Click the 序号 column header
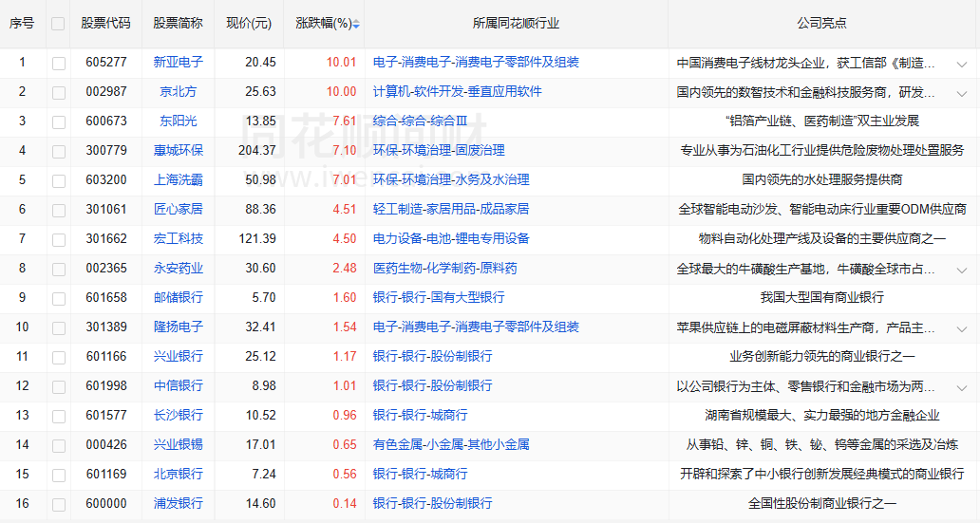 tap(22, 23)
